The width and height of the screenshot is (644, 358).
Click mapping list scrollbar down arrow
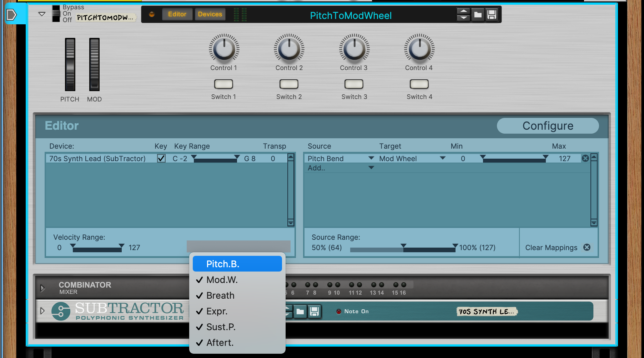pos(594,223)
